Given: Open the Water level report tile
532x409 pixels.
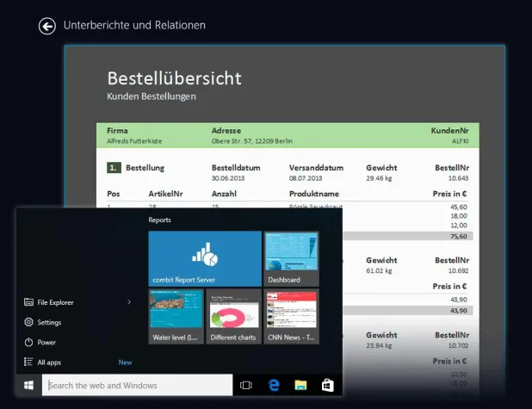Looking at the screenshot, I should (x=176, y=316).
